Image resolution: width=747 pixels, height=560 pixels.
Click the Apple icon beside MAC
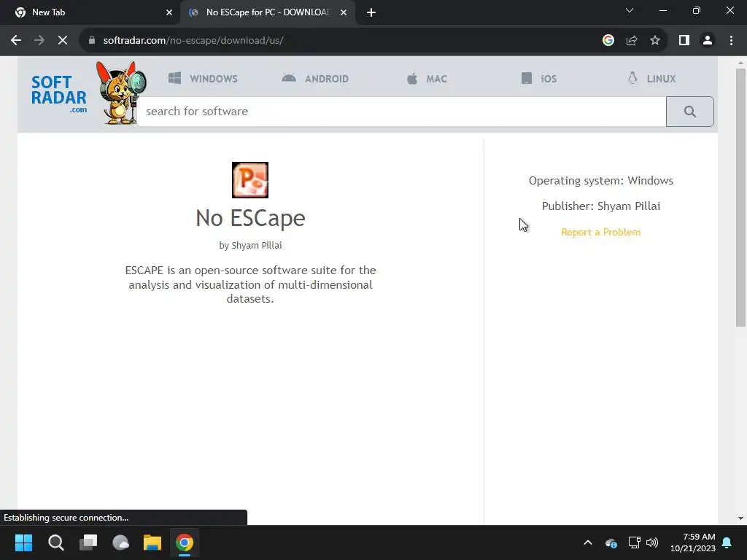pos(412,78)
